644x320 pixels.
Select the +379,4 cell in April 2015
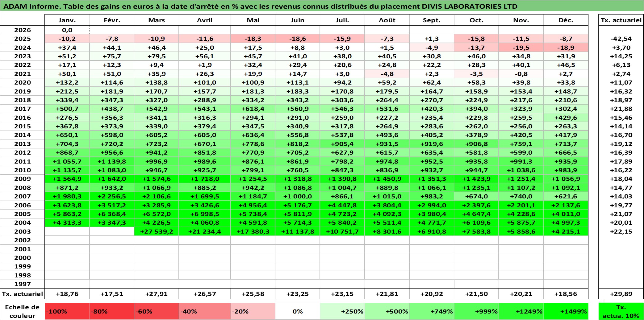point(205,126)
